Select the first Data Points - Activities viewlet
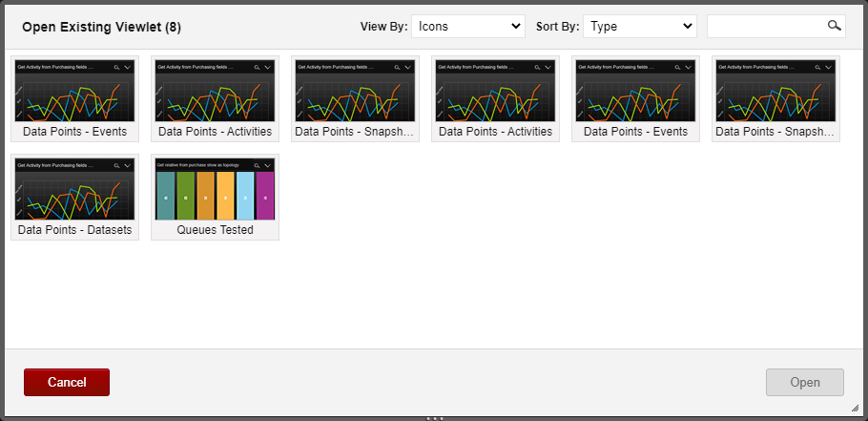Screen dimensions: 868x421 click(x=215, y=98)
